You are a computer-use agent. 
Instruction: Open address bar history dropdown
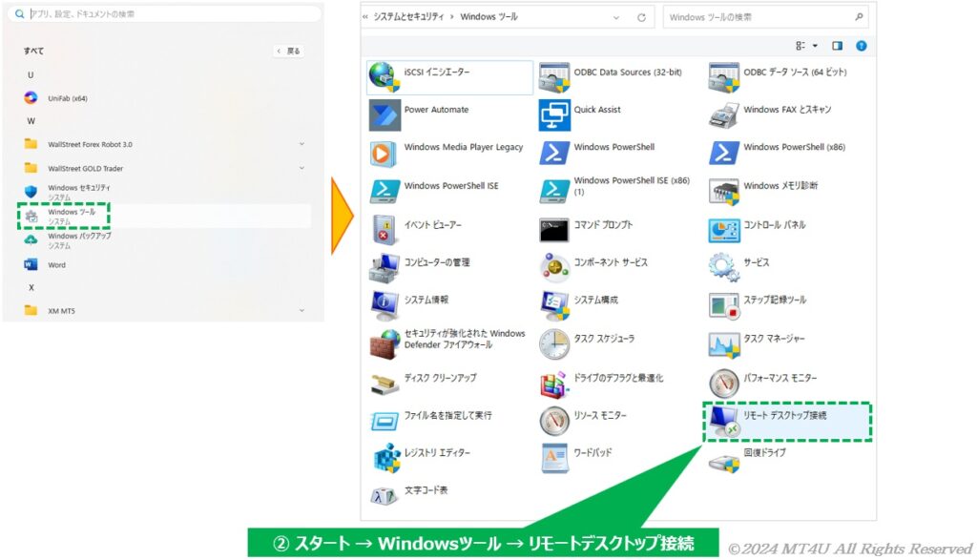coord(616,17)
